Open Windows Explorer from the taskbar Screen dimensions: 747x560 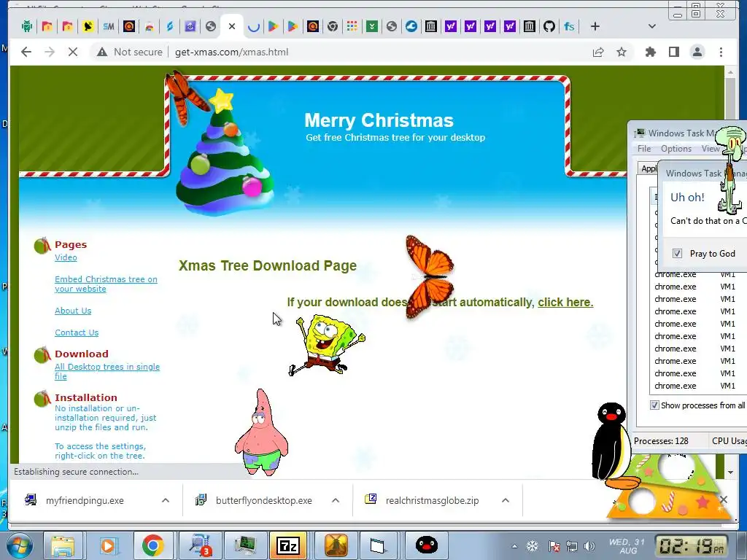pos(63,545)
